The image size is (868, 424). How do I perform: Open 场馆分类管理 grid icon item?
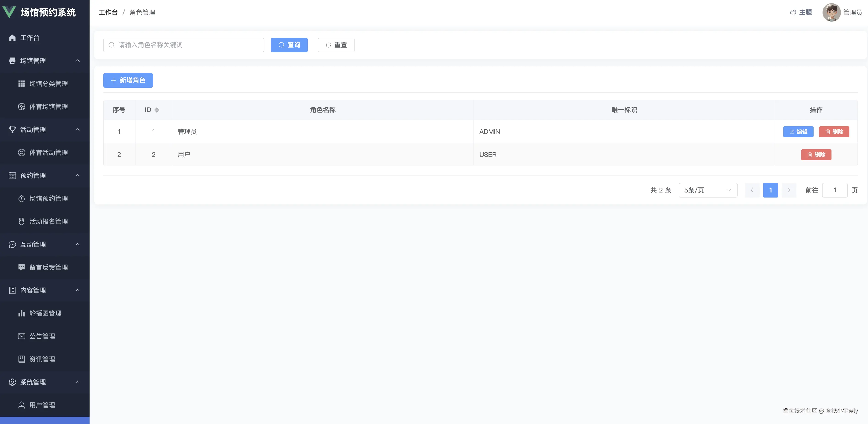[22, 84]
